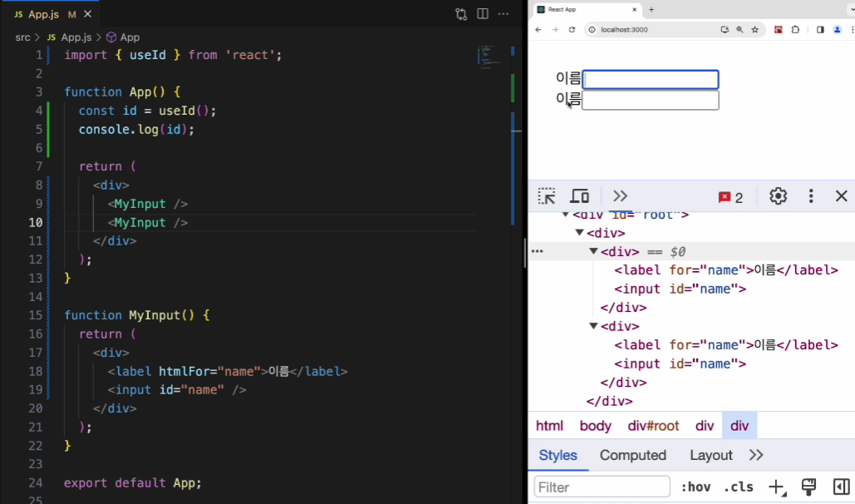Click the Styles filter input field
The width and height of the screenshot is (855, 504).
pyautogui.click(x=601, y=487)
